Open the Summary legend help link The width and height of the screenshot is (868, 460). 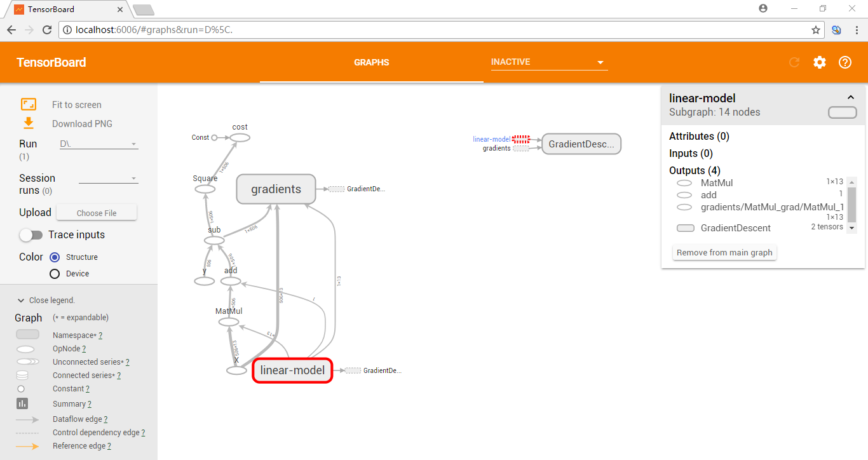click(x=90, y=404)
